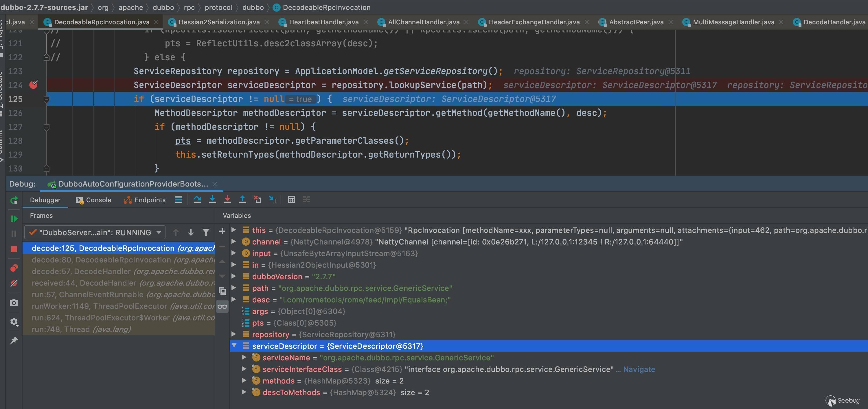The height and width of the screenshot is (409, 868).
Task: Click Show Execution Point icon
Action: pyautogui.click(x=178, y=200)
